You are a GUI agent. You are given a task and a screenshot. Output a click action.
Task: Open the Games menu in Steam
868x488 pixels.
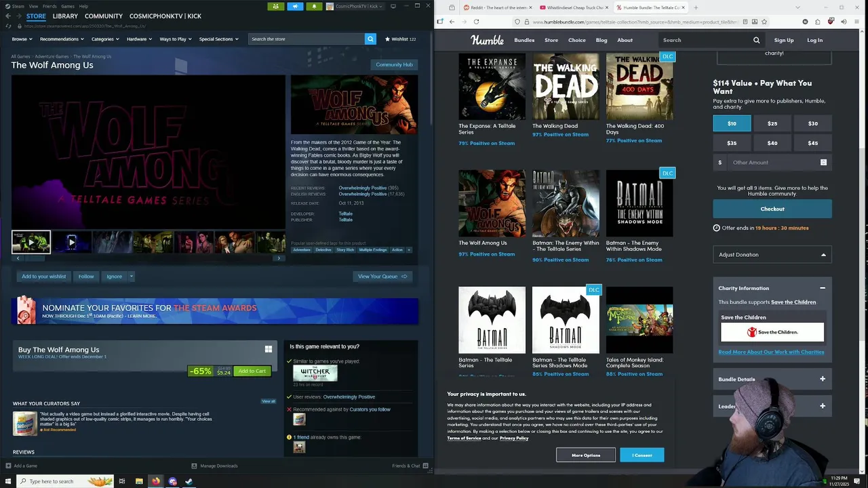(x=68, y=6)
